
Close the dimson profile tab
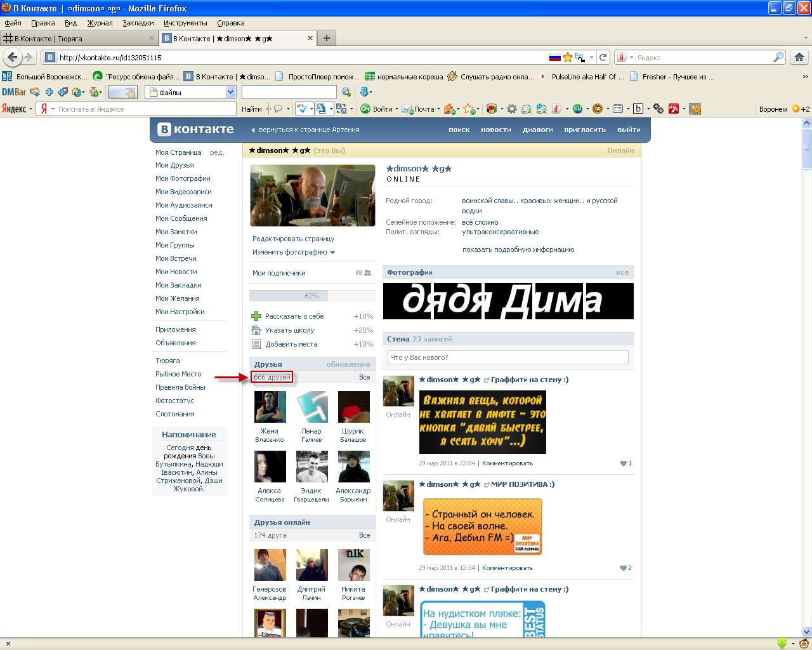pos(310,38)
